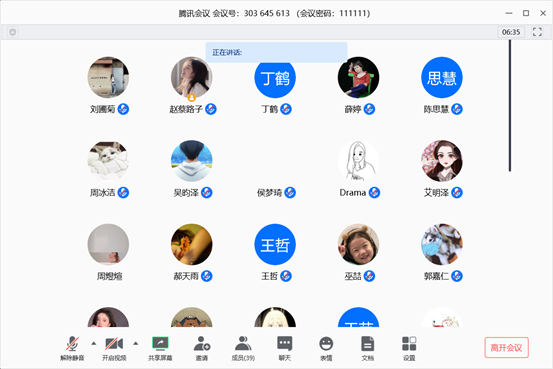
Task: Click the leave meeting button
Action: (x=506, y=348)
